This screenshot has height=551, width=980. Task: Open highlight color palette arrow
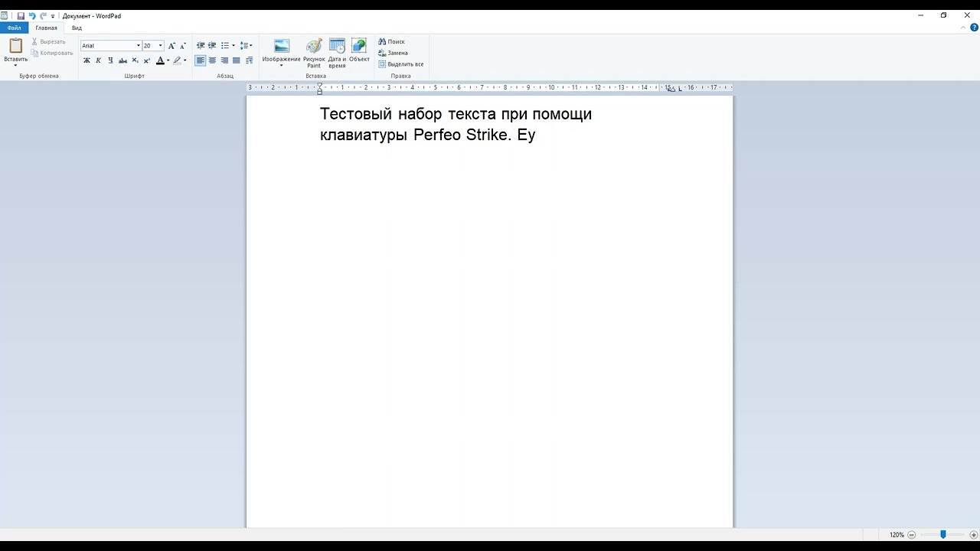tap(185, 60)
